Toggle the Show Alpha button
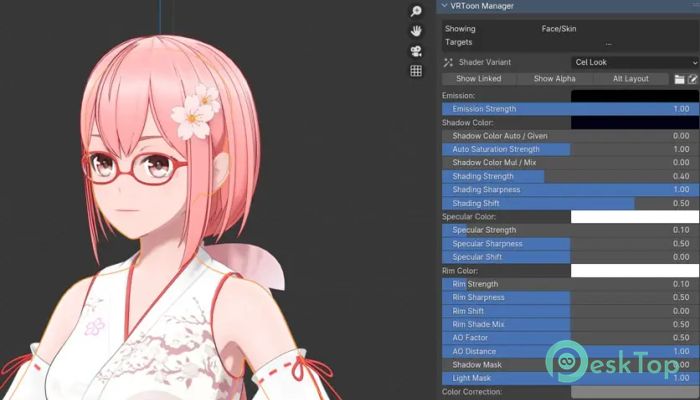This screenshot has width=700, height=400. coord(554,79)
